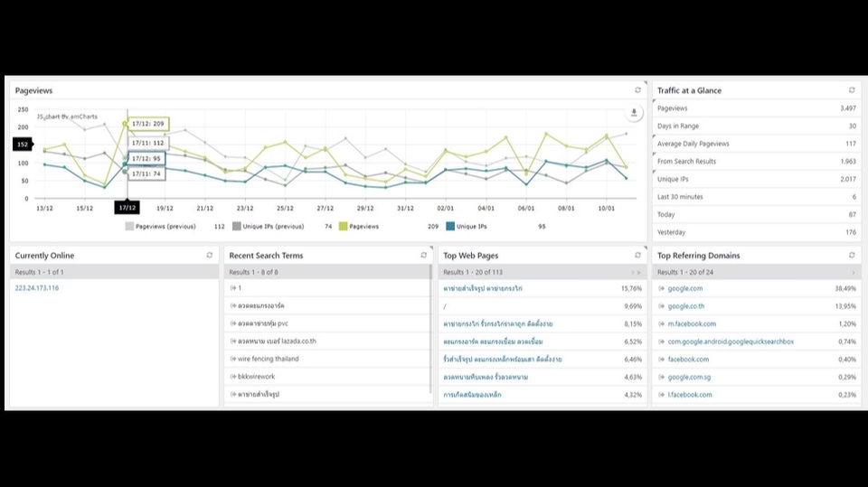The width and height of the screenshot is (868, 487).
Task: Open the google.co.th referring domain link
Action: pyautogui.click(x=686, y=306)
